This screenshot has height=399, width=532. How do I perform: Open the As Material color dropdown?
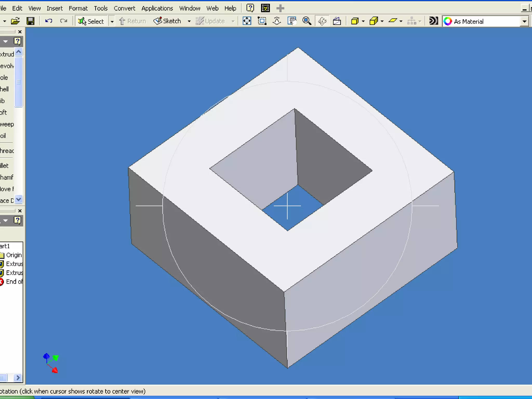524,21
